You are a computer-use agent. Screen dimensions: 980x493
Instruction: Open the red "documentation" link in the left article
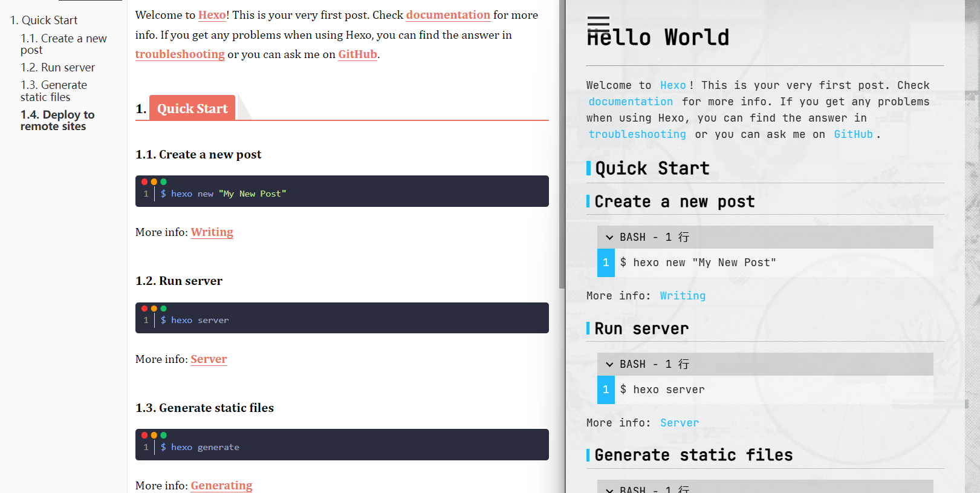pyautogui.click(x=447, y=15)
